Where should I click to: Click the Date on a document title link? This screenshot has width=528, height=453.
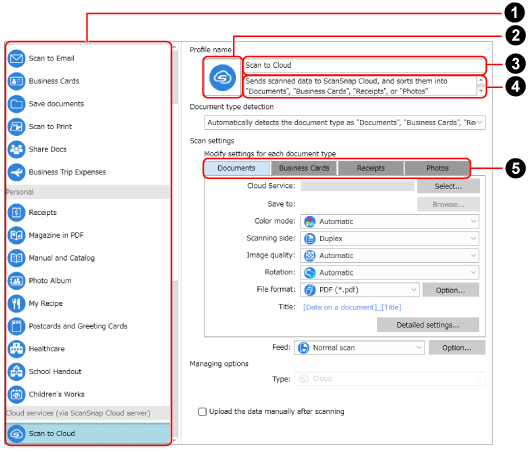coord(352,307)
